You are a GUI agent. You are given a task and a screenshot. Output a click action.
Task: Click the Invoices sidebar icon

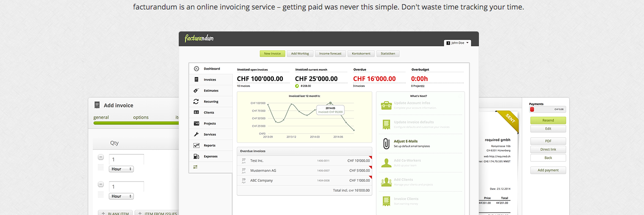click(196, 80)
